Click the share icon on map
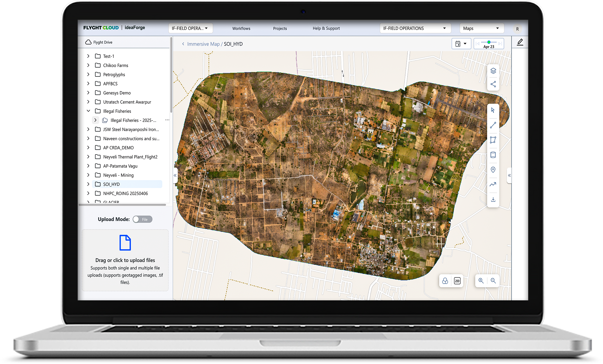This screenshot has height=364, width=603. tap(493, 84)
